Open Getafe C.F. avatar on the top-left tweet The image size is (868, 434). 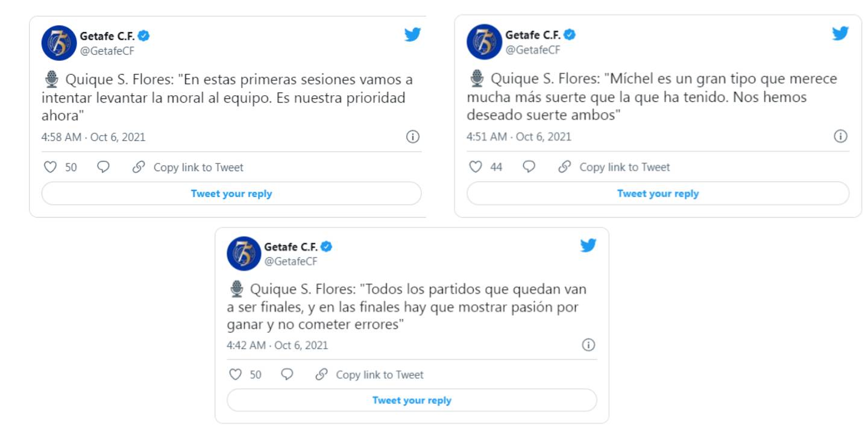58,43
